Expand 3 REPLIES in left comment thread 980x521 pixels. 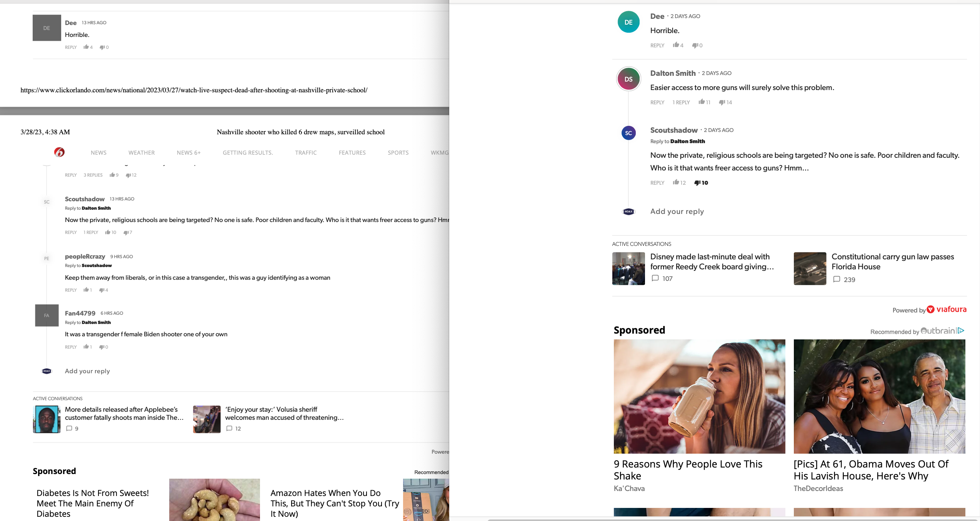[x=93, y=175]
